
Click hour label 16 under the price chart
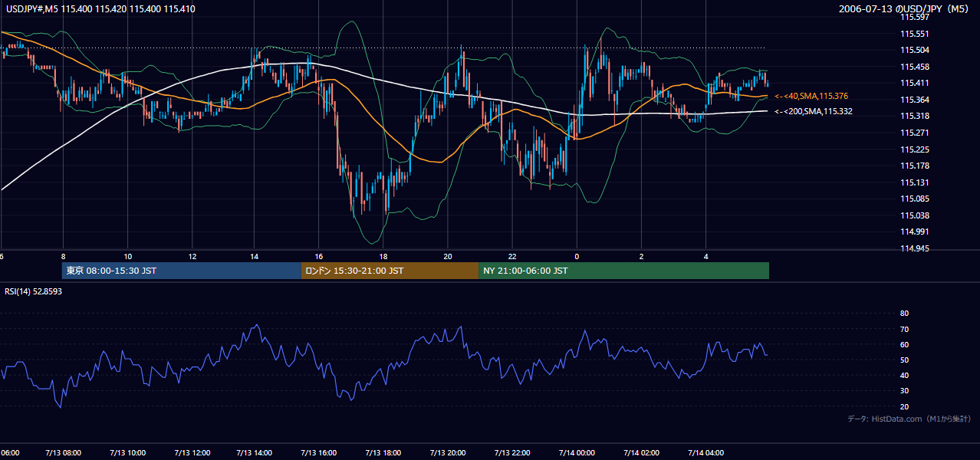point(319,256)
